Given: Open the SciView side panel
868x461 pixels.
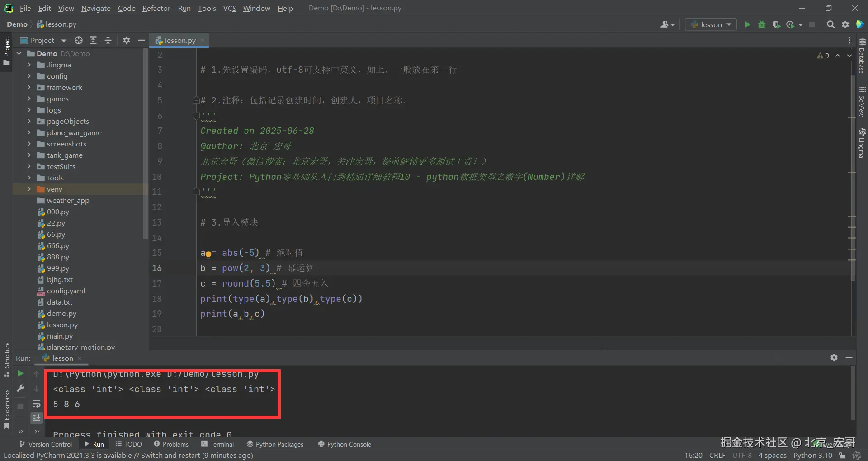Looking at the screenshot, I should 862,101.
